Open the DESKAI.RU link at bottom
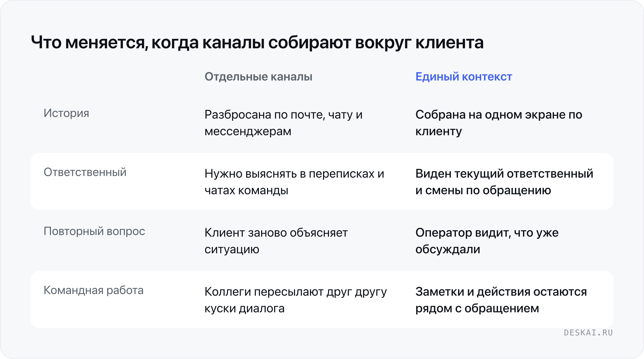Viewport: 644px width, 359px height. click(588, 333)
